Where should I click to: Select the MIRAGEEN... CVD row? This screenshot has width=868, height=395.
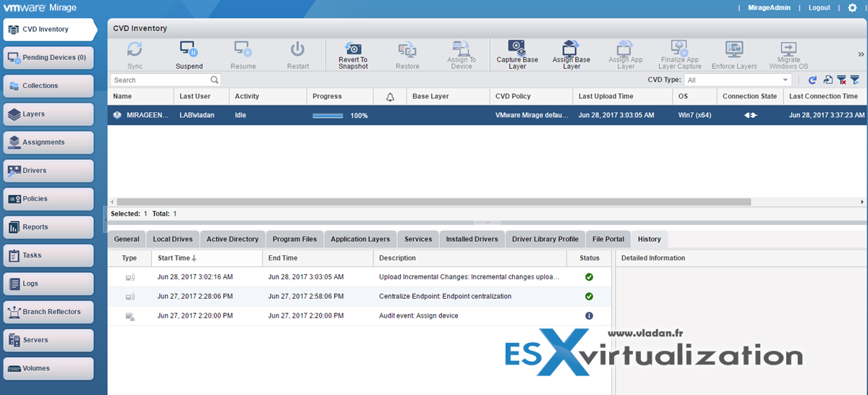(x=488, y=115)
